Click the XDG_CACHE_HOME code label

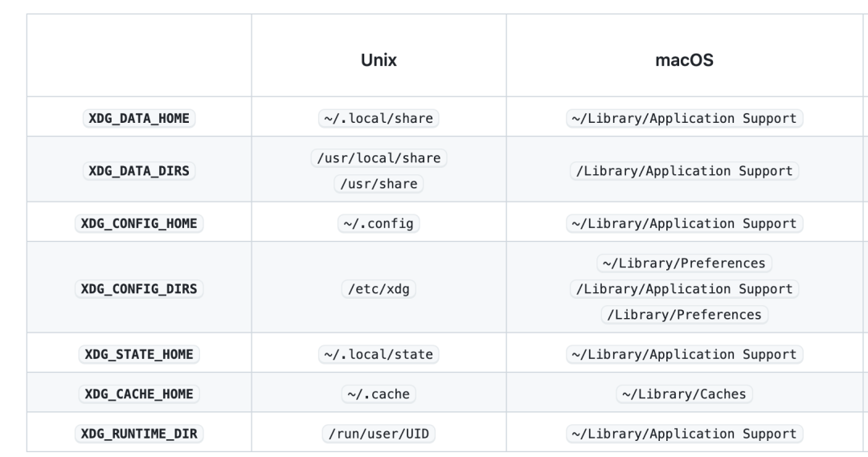pyautogui.click(x=139, y=394)
